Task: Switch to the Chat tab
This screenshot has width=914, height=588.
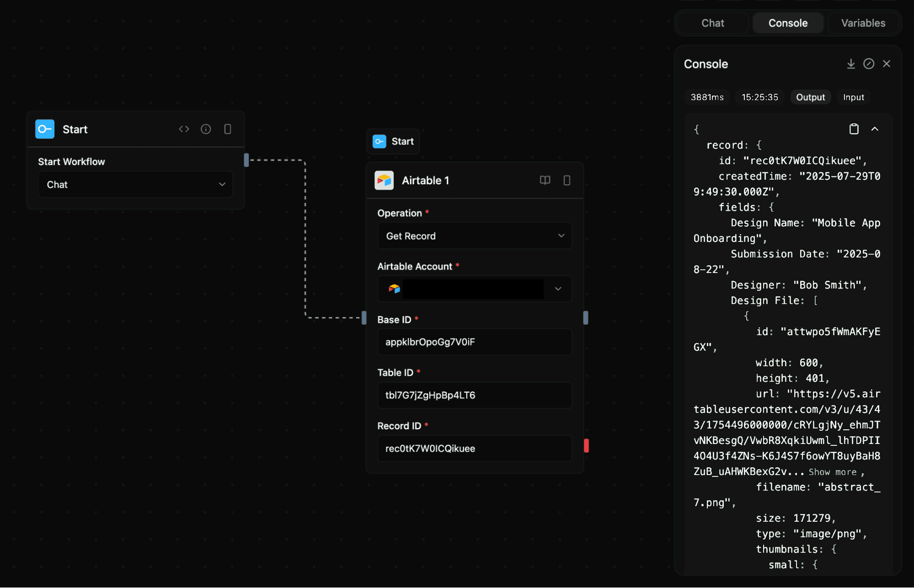Action: 712,22
